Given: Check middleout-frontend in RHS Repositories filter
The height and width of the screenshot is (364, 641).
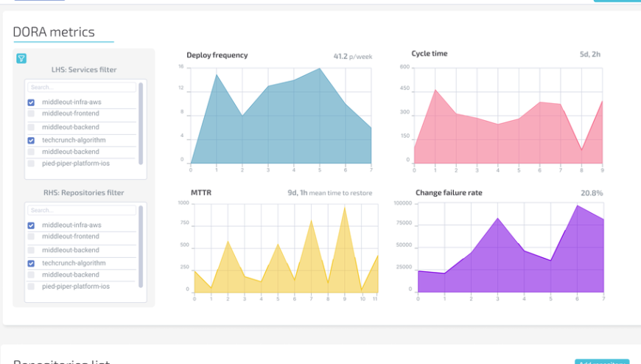Looking at the screenshot, I should pos(31,237).
